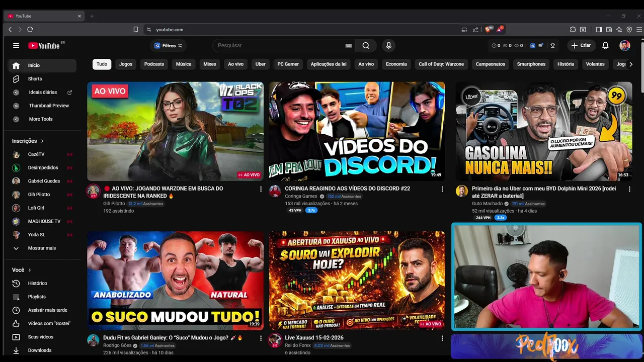Open More Tools in sidebar

tap(42, 119)
